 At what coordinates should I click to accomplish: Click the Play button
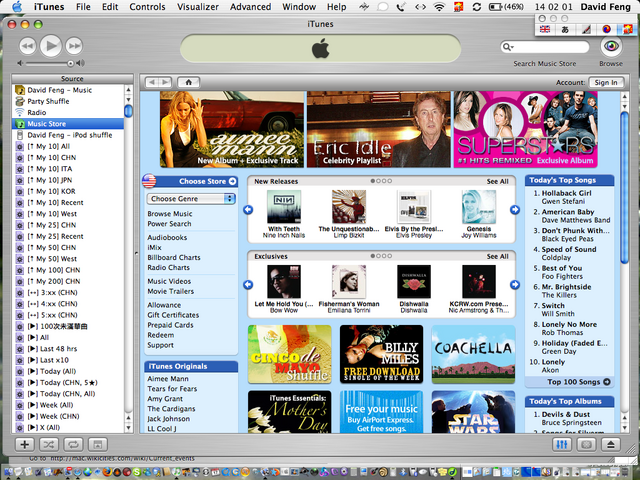51,46
